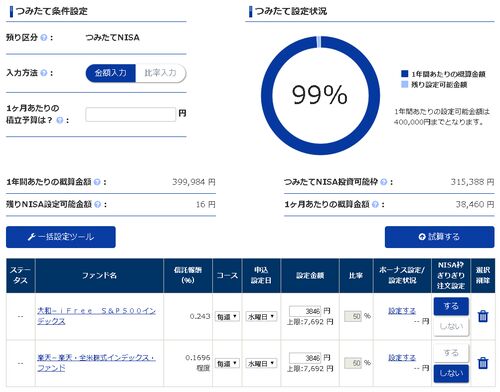Open help icon for 1ヶ月あたりの概算金額

(375, 204)
